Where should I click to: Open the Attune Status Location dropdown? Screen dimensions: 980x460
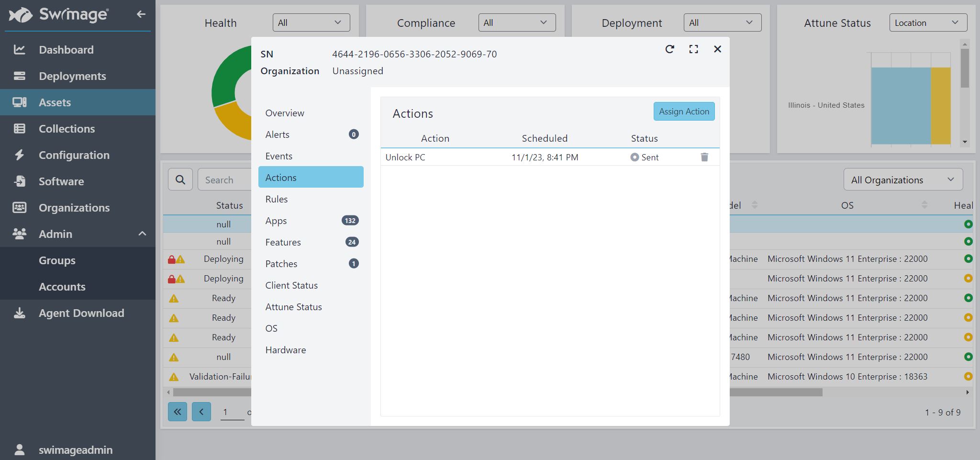coord(928,22)
